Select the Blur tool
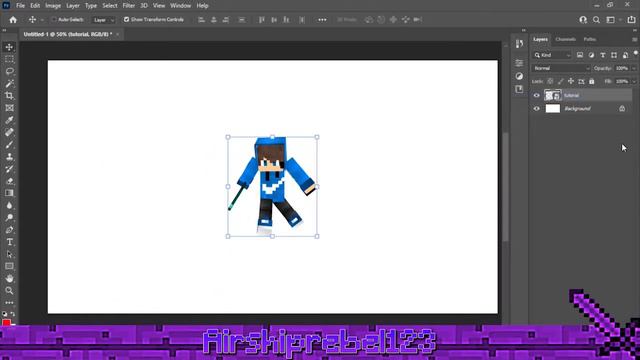640x360 pixels. pyautogui.click(x=9, y=205)
